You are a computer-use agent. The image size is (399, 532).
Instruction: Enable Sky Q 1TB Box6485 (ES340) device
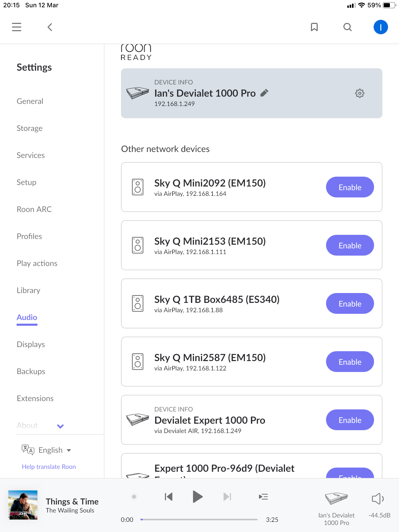350,304
